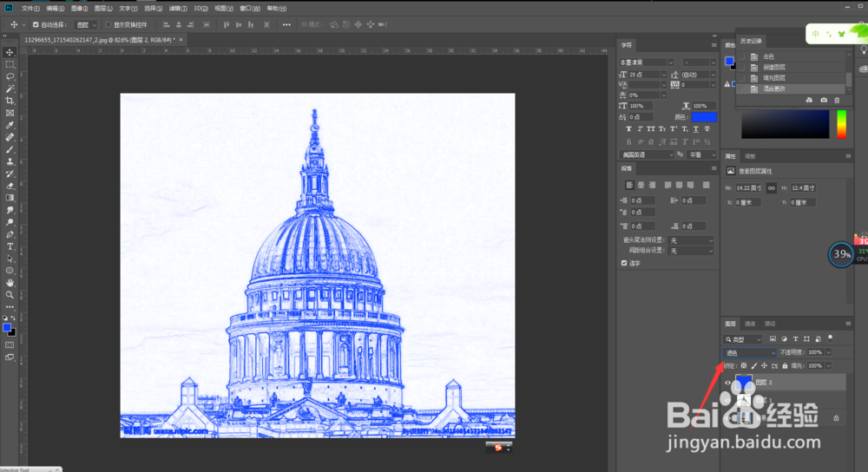Open the layer filter 类型 dropdown

(743, 339)
